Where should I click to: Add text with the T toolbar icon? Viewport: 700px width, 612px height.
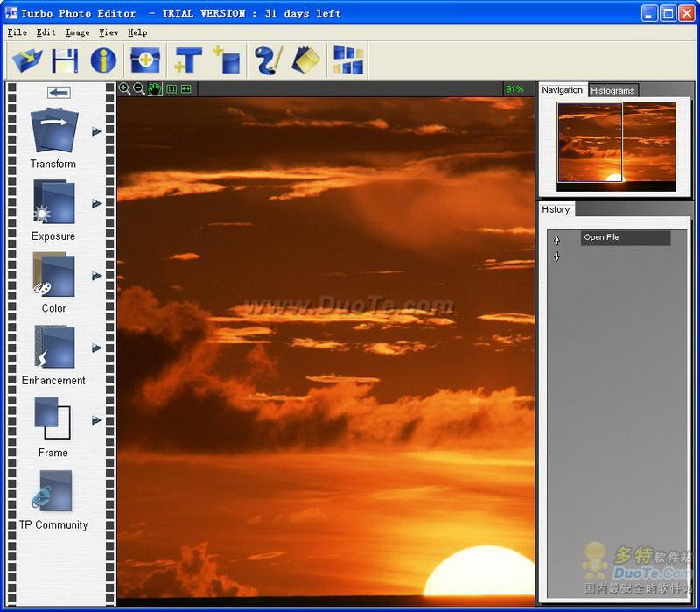188,60
